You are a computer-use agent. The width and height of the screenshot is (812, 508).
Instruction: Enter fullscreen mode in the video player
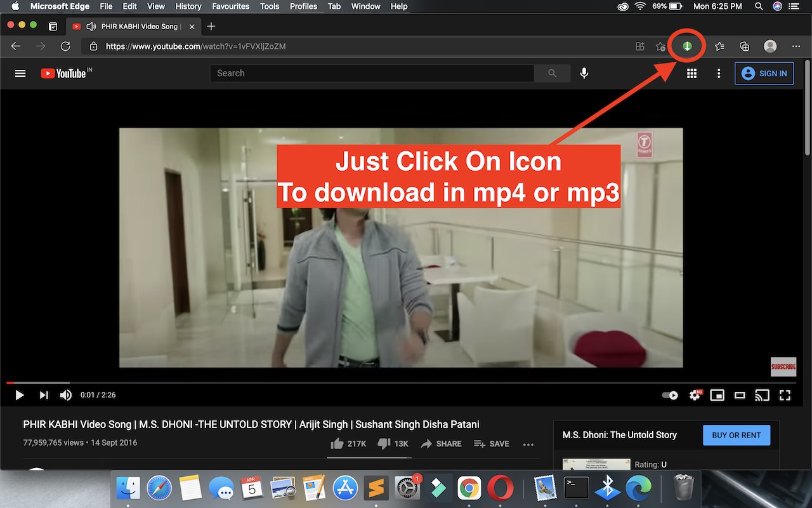click(785, 395)
